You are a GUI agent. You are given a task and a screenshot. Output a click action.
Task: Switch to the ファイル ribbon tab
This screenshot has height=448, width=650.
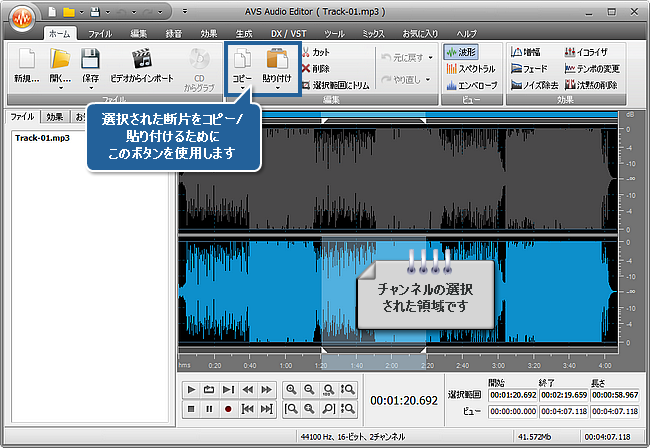(x=100, y=34)
